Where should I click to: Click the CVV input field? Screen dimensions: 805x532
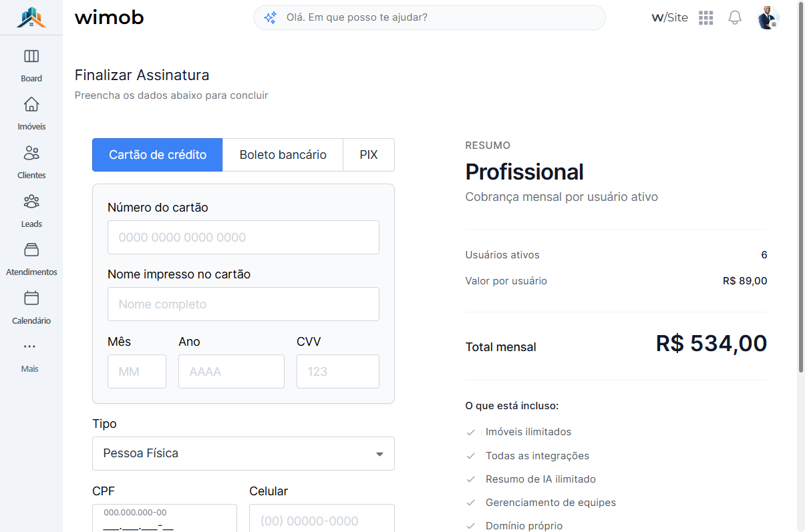click(338, 371)
